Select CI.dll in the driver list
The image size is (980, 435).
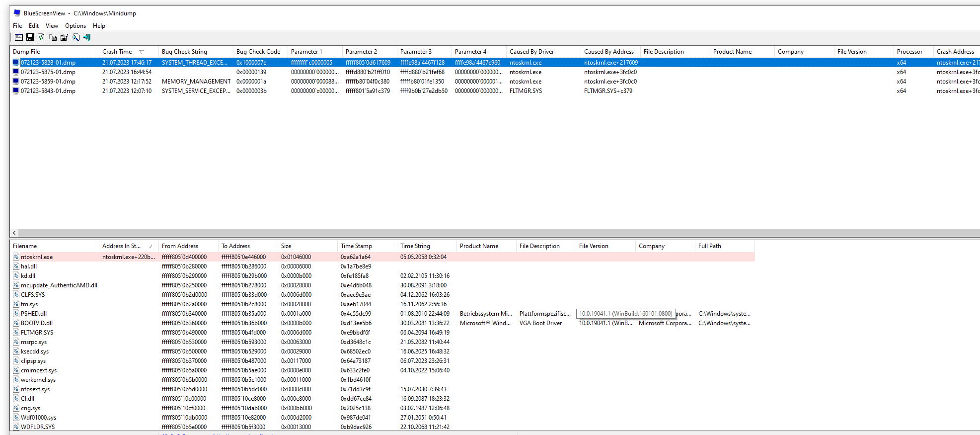point(28,399)
